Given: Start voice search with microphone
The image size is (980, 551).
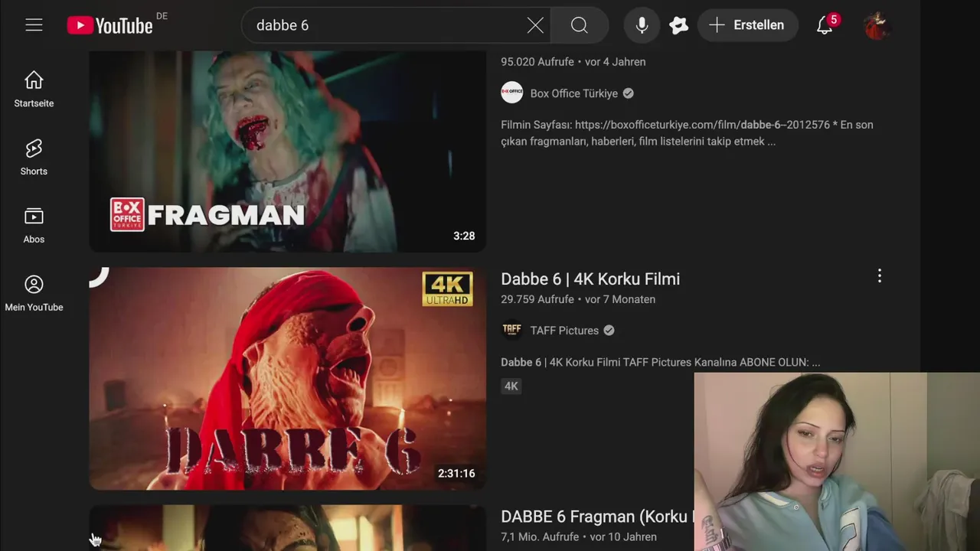Looking at the screenshot, I should click(642, 25).
